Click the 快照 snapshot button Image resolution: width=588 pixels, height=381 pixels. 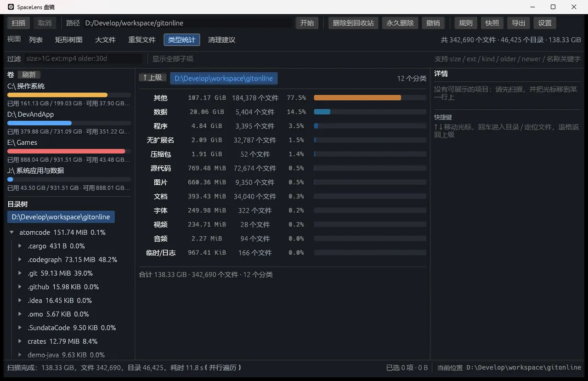pyautogui.click(x=492, y=23)
